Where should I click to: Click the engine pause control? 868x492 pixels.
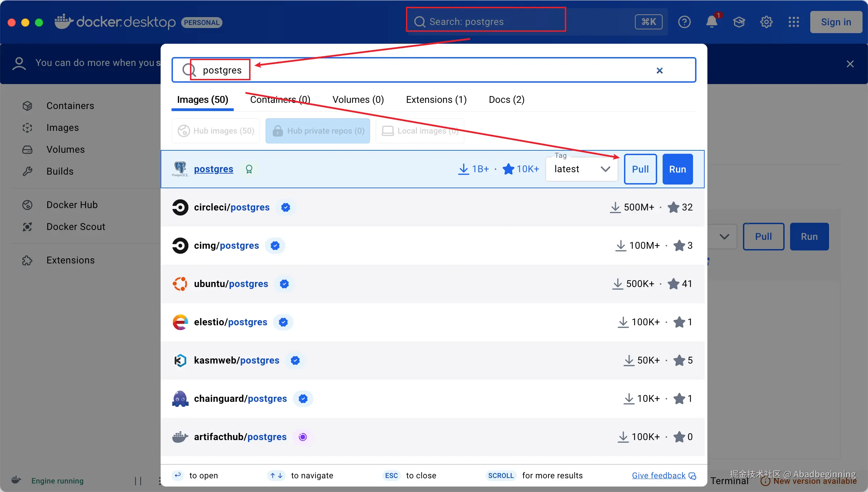[138, 481]
